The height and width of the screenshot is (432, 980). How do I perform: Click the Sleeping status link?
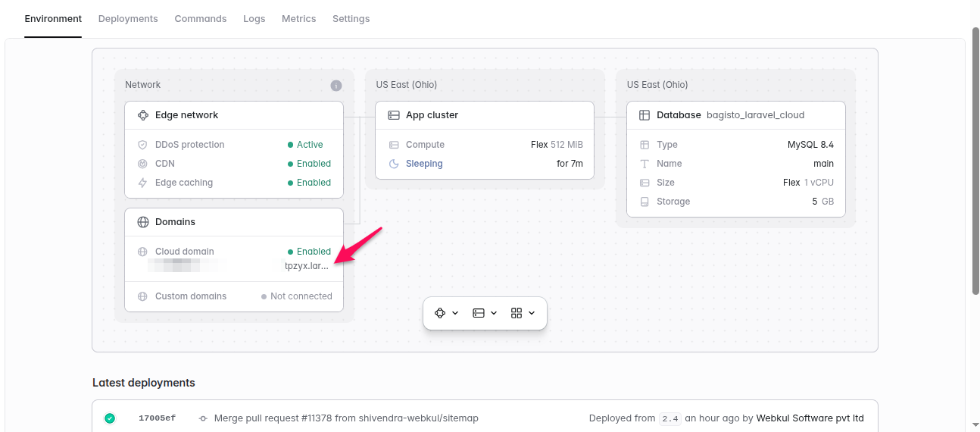click(424, 164)
